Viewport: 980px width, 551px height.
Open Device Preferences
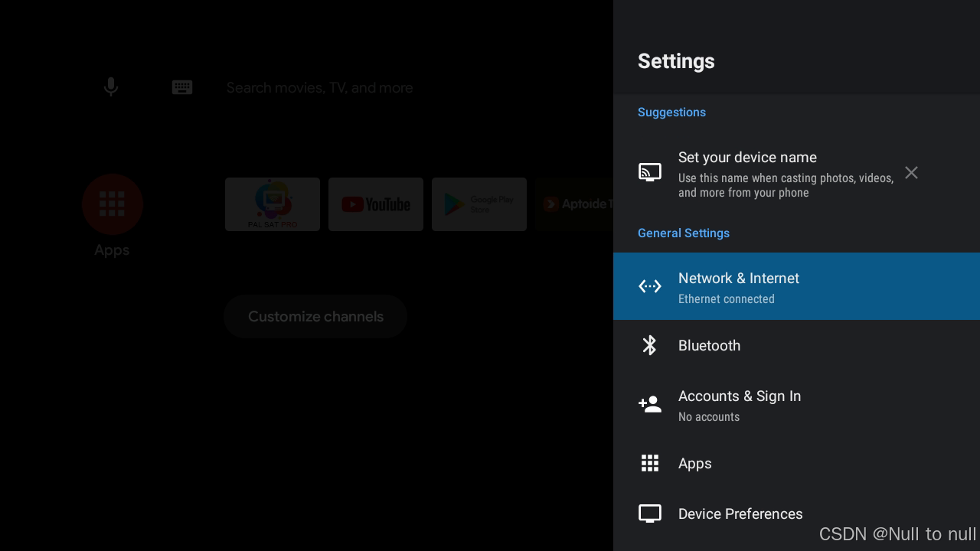tap(740, 514)
